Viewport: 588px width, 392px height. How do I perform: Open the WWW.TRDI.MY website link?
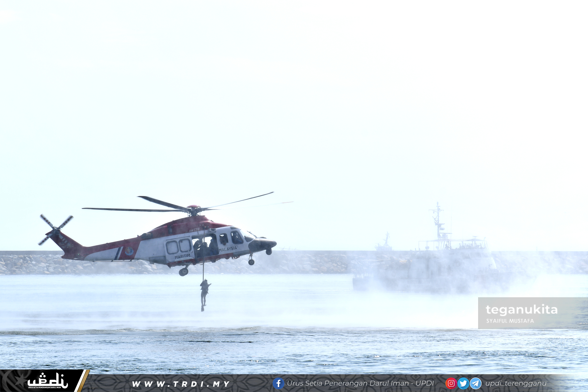181,384
